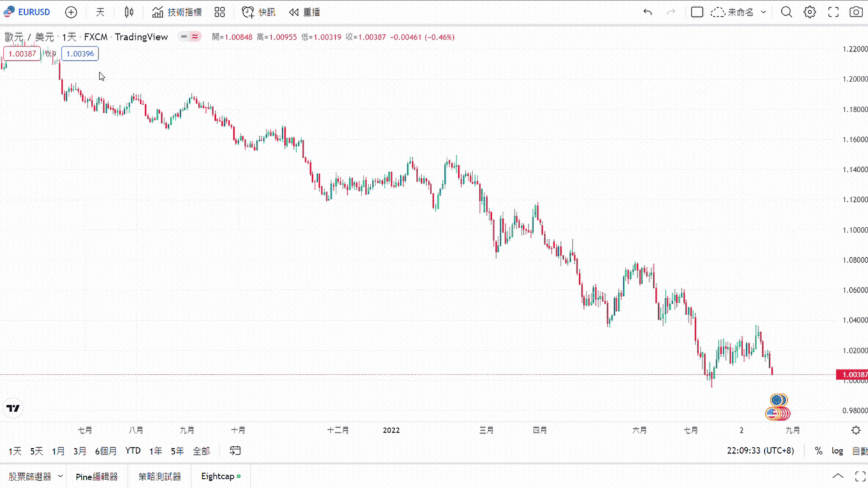Viewport: 868px width, 488px height.
Task: Open the 技術指標 indicators dialog
Action: [175, 11]
